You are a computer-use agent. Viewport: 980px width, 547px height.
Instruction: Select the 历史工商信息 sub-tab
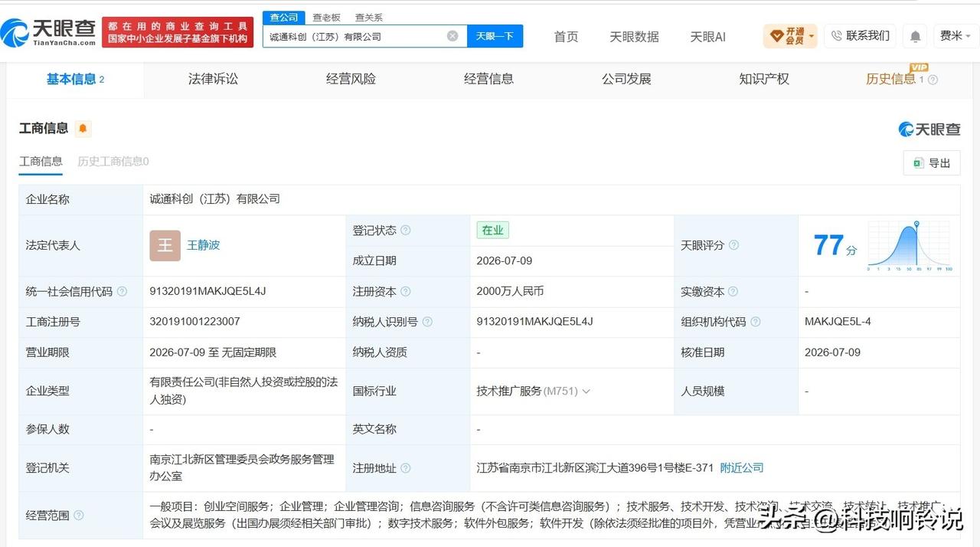coord(113,162)
